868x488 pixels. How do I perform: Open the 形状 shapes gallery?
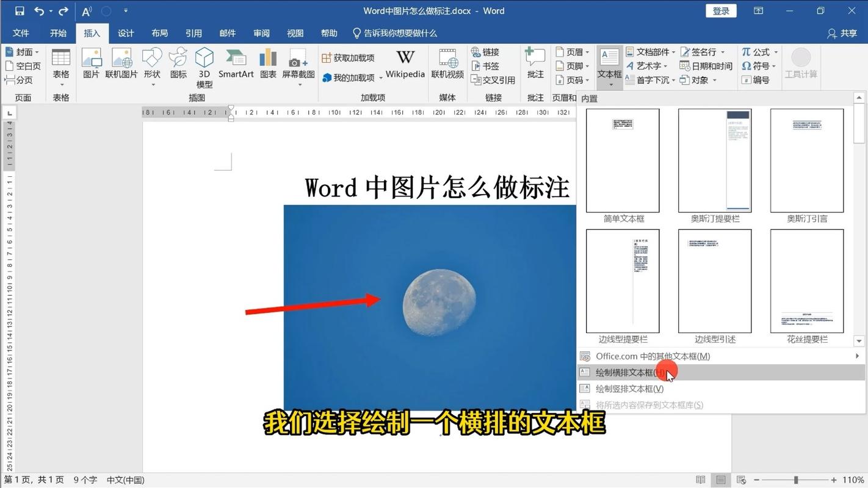point(152,67)
